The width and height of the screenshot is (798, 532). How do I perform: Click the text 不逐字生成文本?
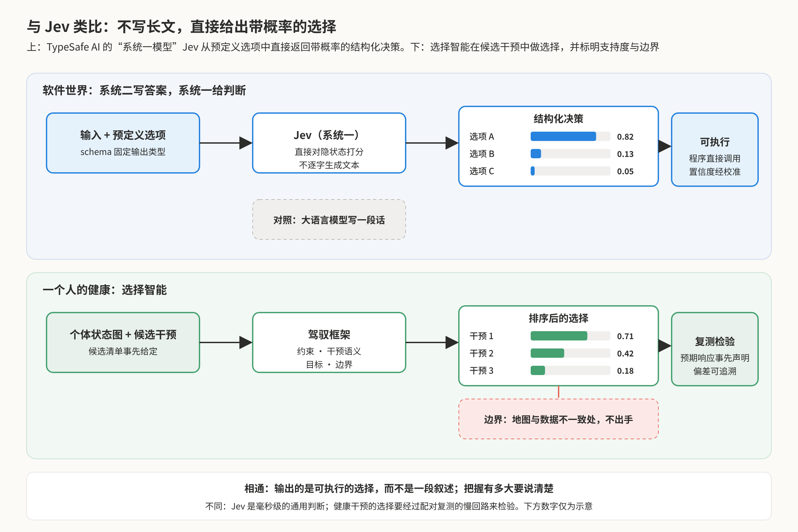(329, 165)
